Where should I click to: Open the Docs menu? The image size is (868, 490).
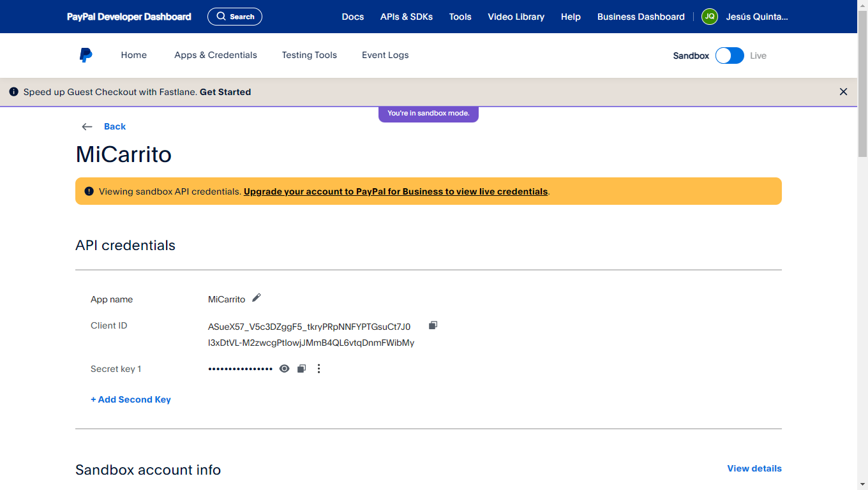(353, 17)
